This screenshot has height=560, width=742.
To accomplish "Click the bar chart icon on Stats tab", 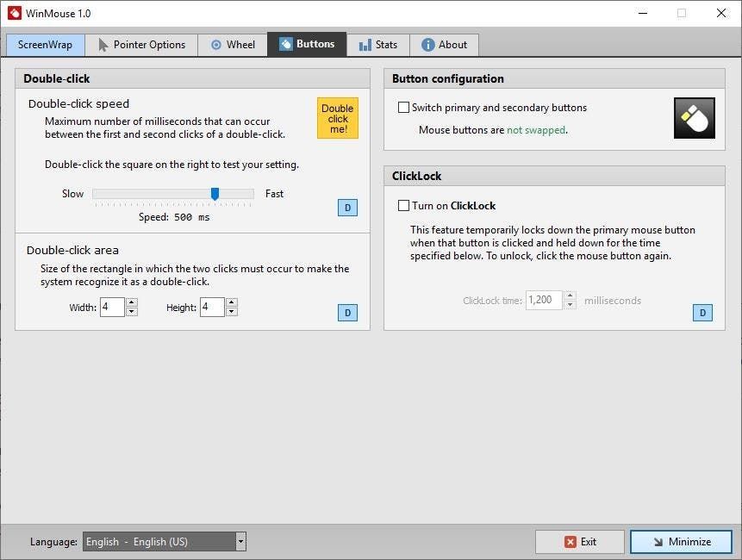I will (x=365, y=45).
